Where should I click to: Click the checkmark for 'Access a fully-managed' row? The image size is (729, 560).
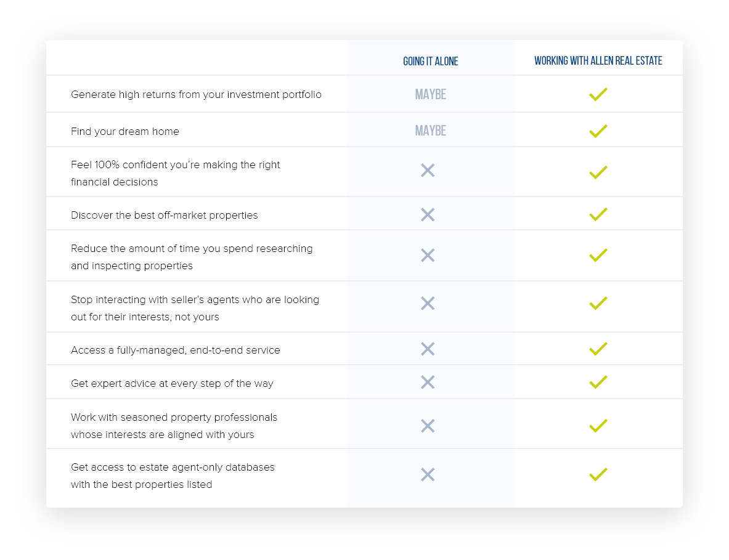click(598, 349)
